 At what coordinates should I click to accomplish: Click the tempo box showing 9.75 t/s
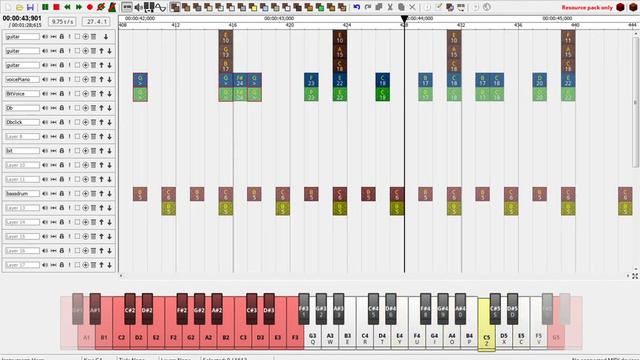[62, 21]
